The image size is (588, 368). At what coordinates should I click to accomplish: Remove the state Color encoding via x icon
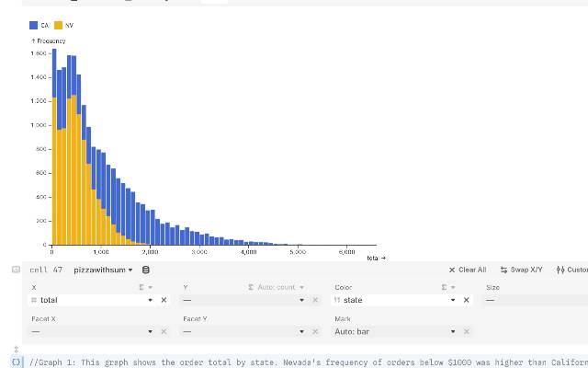click(466, 300)
